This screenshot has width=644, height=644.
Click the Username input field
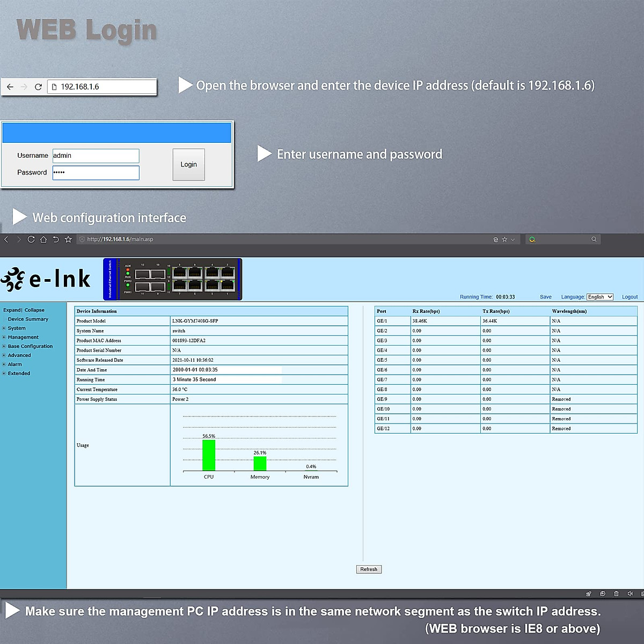[x=96, y=156]
